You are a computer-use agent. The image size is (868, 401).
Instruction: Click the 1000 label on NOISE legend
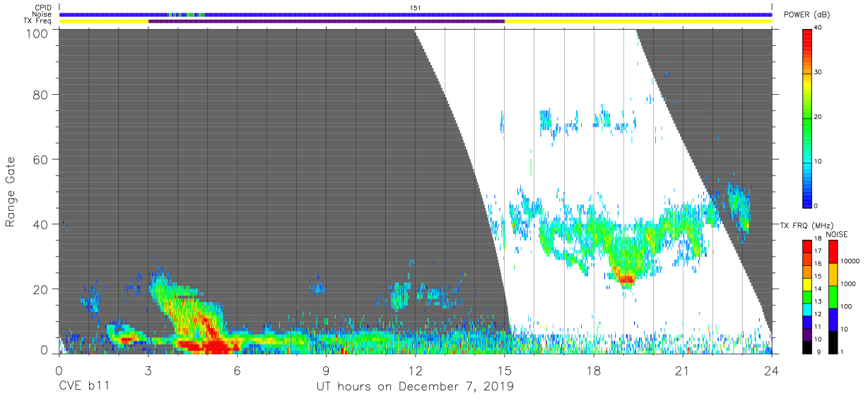848,284
